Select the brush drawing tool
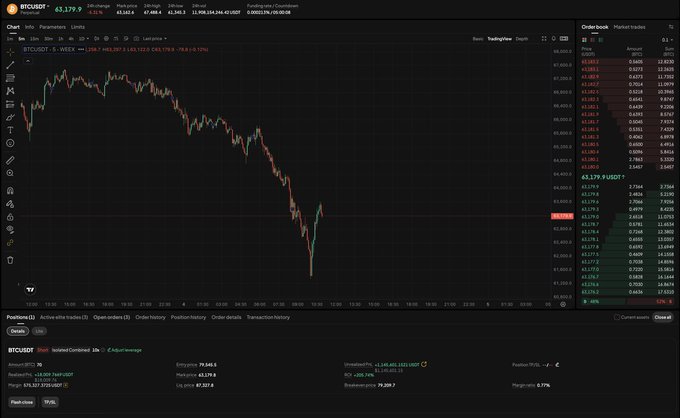This screenshot has width=680, height=418. 10,117
